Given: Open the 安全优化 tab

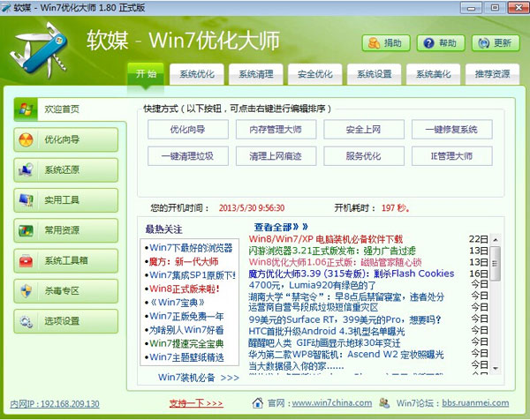Looking at the screenshot, I should 315,74.
